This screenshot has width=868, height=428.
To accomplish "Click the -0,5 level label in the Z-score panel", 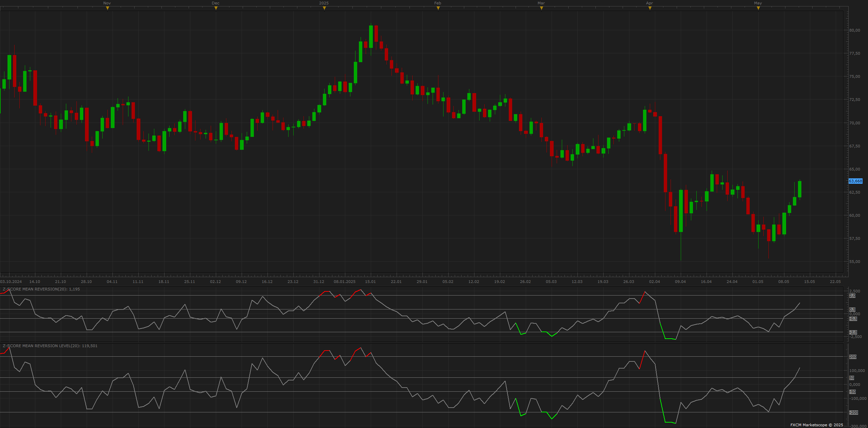I will click(853, 319).
